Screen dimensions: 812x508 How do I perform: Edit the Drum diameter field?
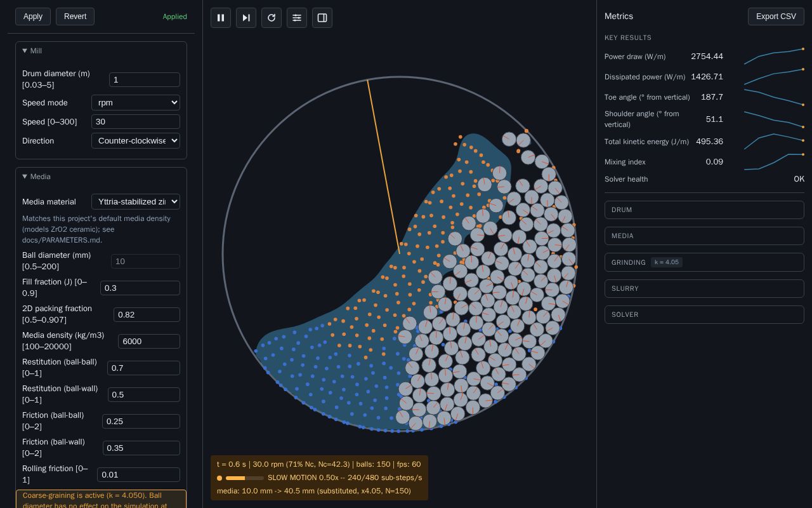[145, 79]
